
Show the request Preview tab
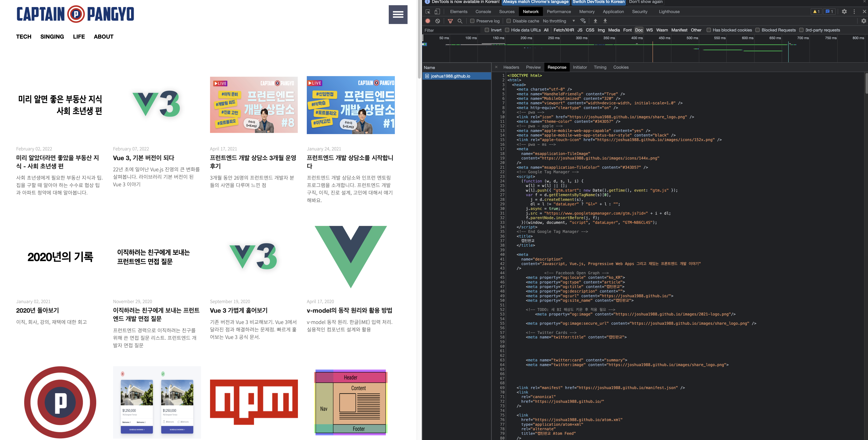click(x=533, y=67)
